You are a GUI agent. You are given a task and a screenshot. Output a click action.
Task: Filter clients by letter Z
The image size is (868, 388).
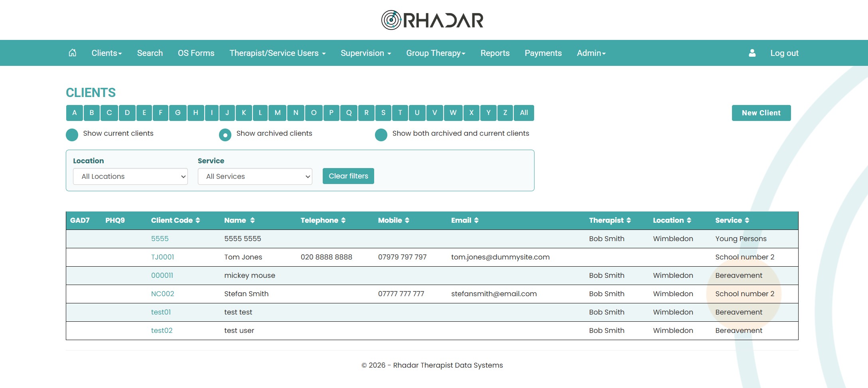[x=505, y=113]
